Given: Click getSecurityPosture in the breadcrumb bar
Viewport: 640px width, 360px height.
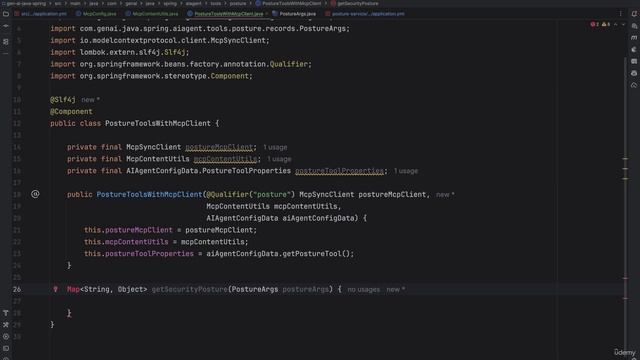Looking at the screenshot, I should click(x=354, y=3).
